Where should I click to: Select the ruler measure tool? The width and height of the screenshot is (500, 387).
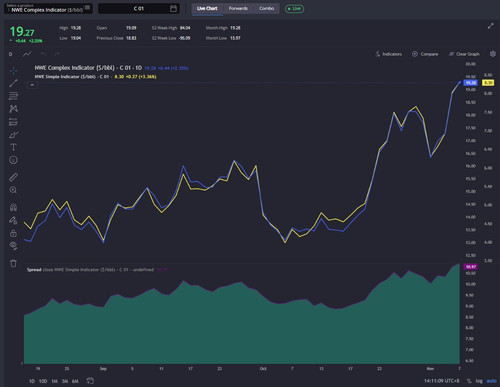[x=13, y=177]
